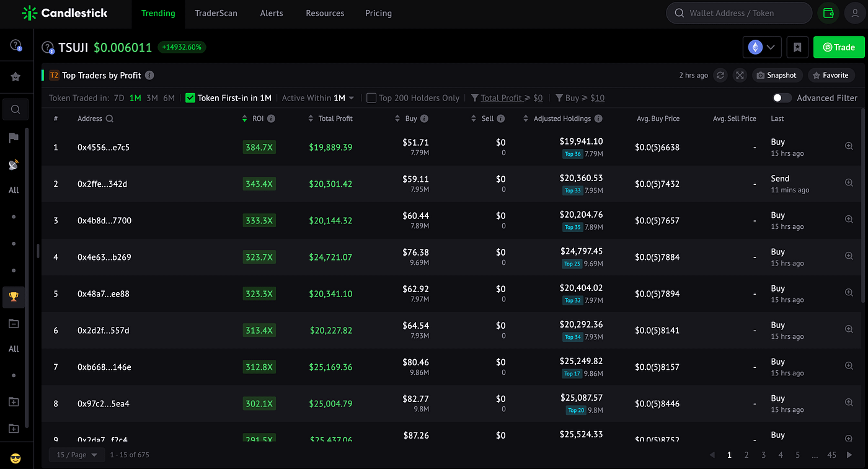This screenshot has height=469, width=868.
Task: Uncheck Token First-in in 1M checkbox
Action: tap(190, 98)
